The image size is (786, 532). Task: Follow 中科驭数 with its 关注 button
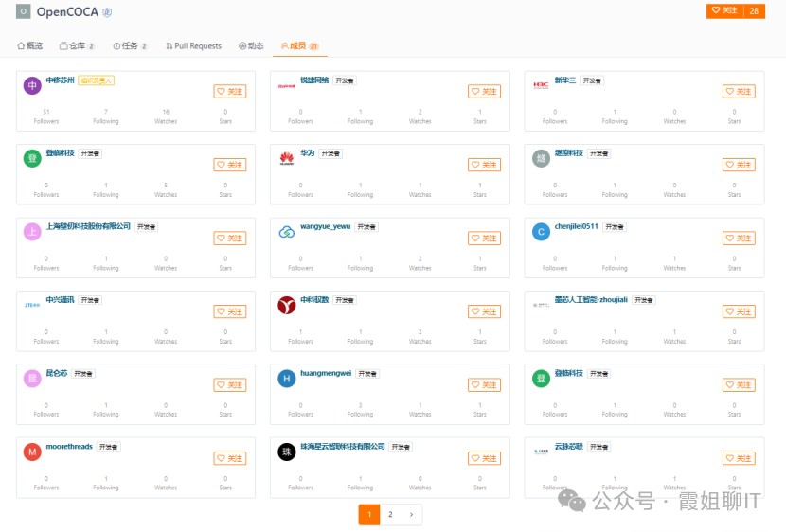(484, 311)
